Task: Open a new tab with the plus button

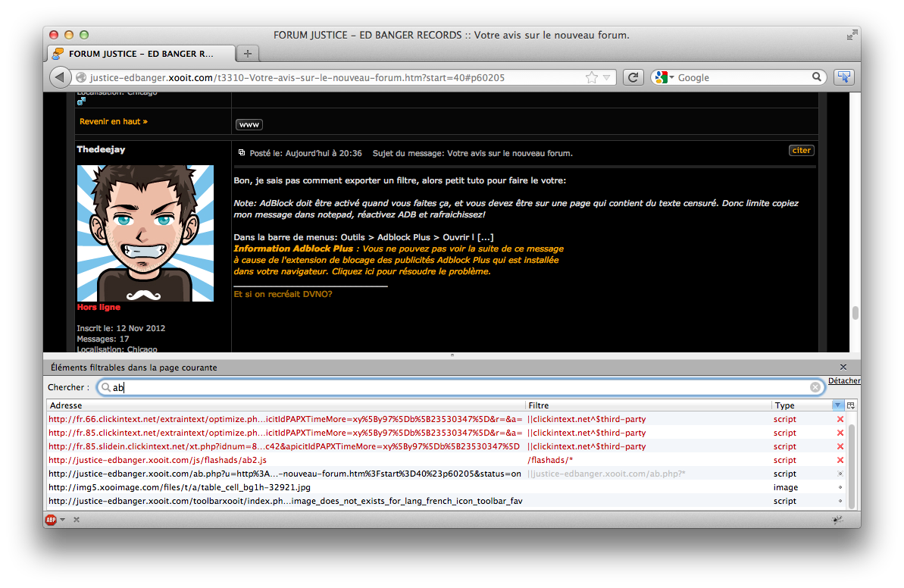Action: coord(248,54)
